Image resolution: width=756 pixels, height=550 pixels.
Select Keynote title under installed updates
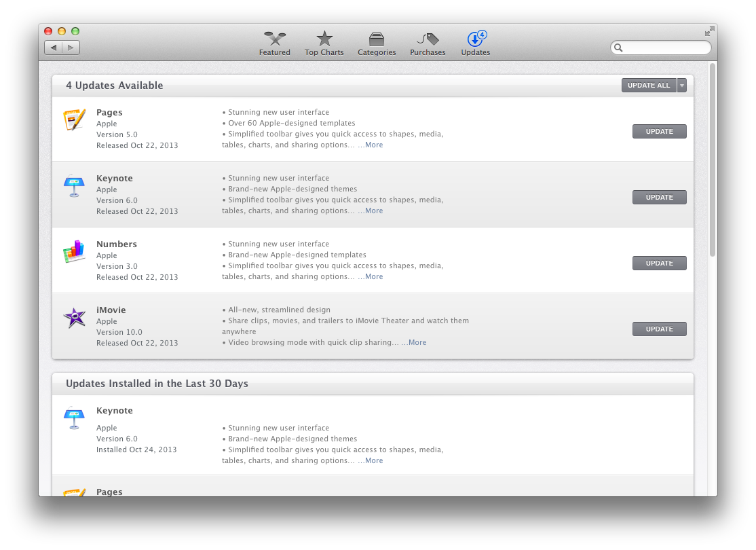coord(114,411)
